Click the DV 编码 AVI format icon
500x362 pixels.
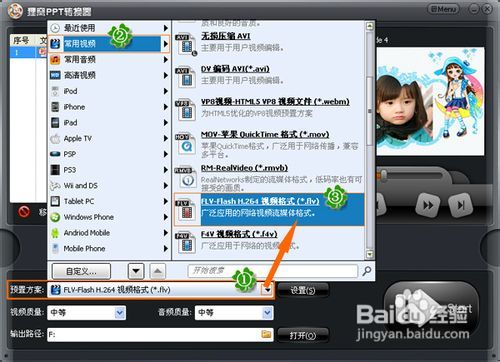point(186,77)
